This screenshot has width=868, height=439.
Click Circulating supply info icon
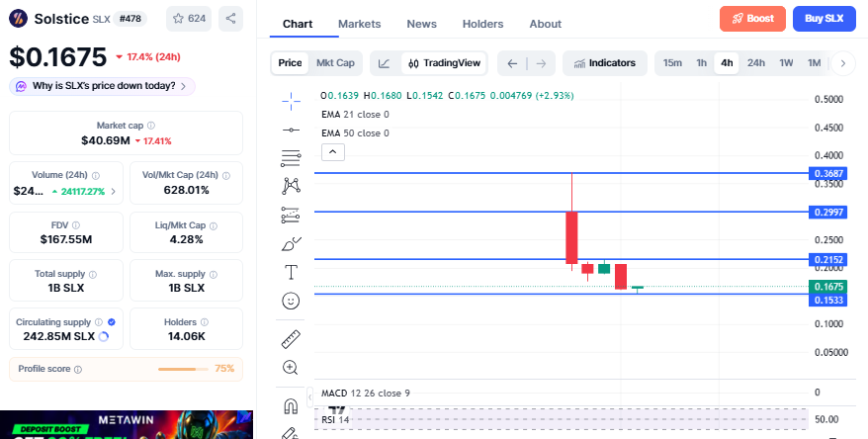99,322
